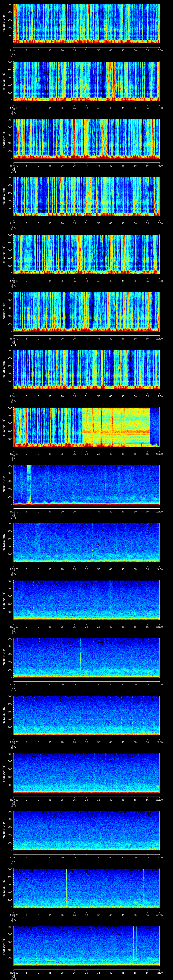
Task: Click the '1:16:00' start time label
Action: click(14, 166)
